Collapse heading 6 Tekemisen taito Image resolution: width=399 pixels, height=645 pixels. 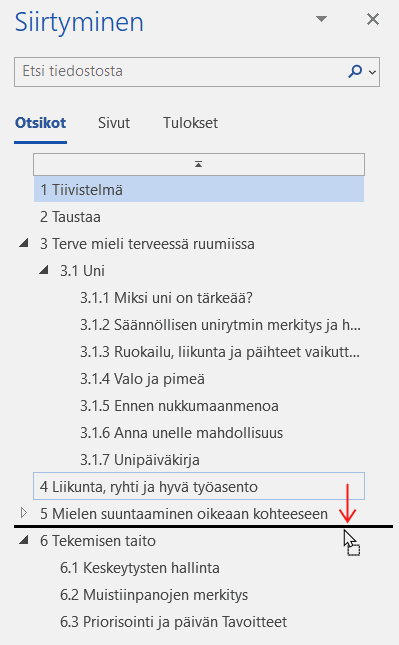[x=24, y=540]
